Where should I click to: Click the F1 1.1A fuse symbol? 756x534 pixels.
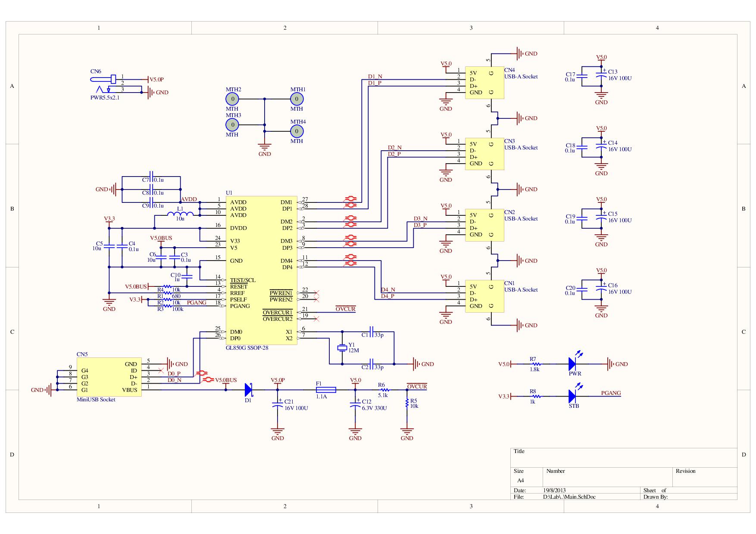[x=326, y=390]
